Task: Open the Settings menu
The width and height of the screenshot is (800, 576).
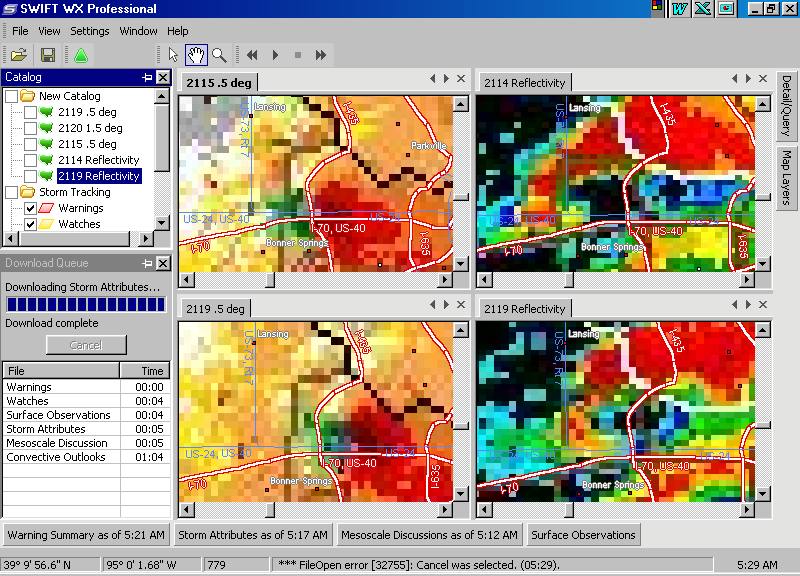Action: pyautogui.click(x=90, y=31)
